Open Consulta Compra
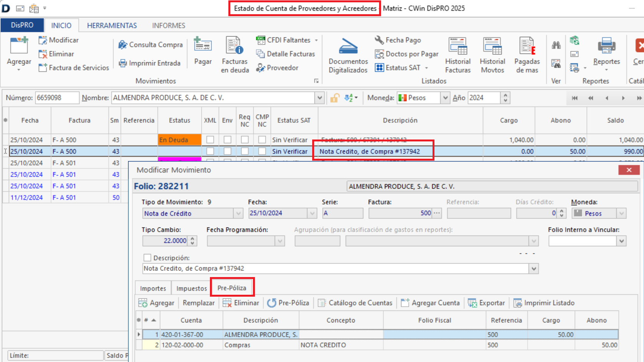The width and height of the screenshot is (644, 362). [x=150, y=45]
